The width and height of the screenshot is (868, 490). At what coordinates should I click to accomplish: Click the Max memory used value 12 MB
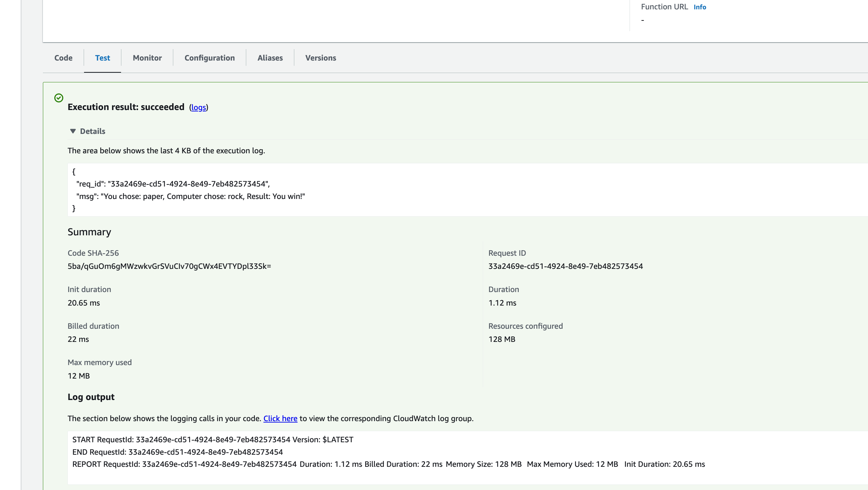[79, 376]
